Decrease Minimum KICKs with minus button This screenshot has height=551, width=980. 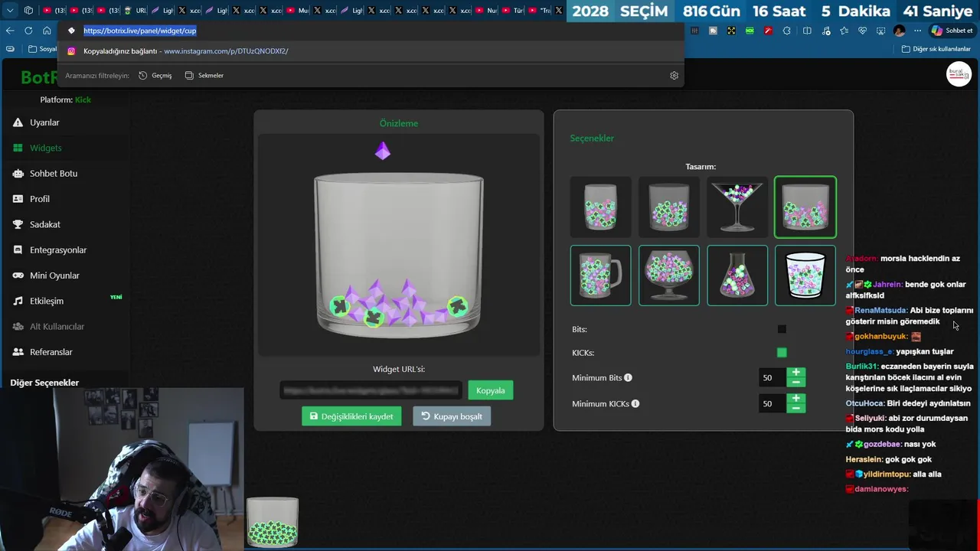(795, 408)
